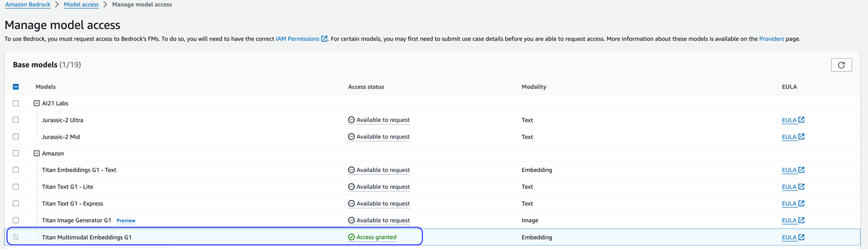Select the Amazon provider group checkbox
The image size is (868, 249).
pyautogui.click(x=16, y=153)
